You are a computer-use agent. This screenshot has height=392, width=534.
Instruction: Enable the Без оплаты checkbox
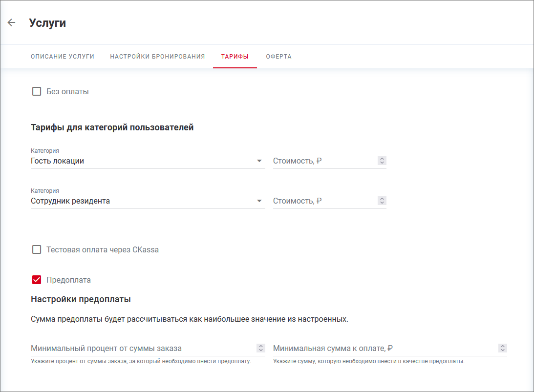tap(37, 91)
